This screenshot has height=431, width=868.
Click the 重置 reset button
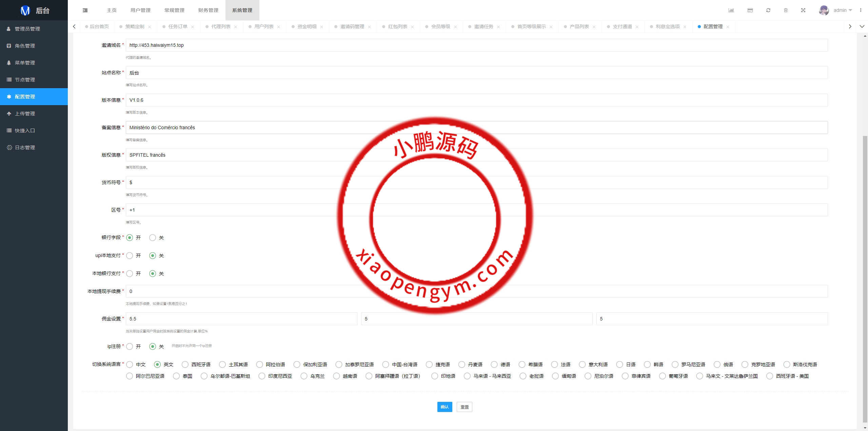[465, 407]
